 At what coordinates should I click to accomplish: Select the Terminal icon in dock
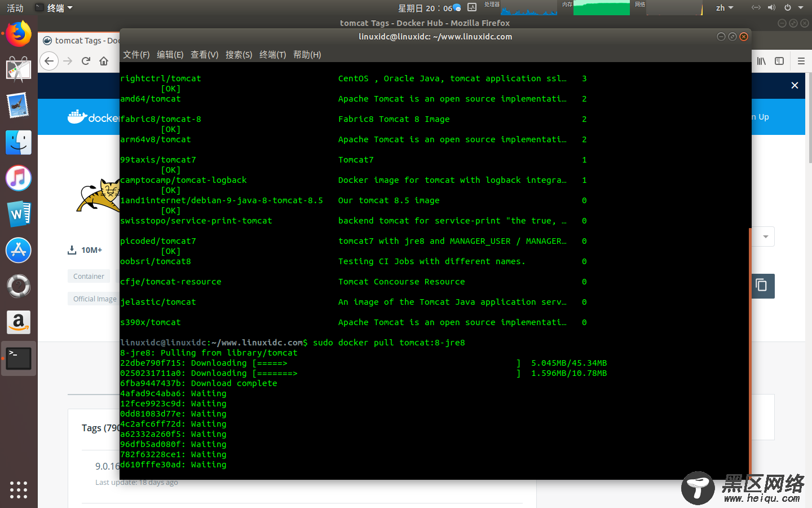(19, 358)
